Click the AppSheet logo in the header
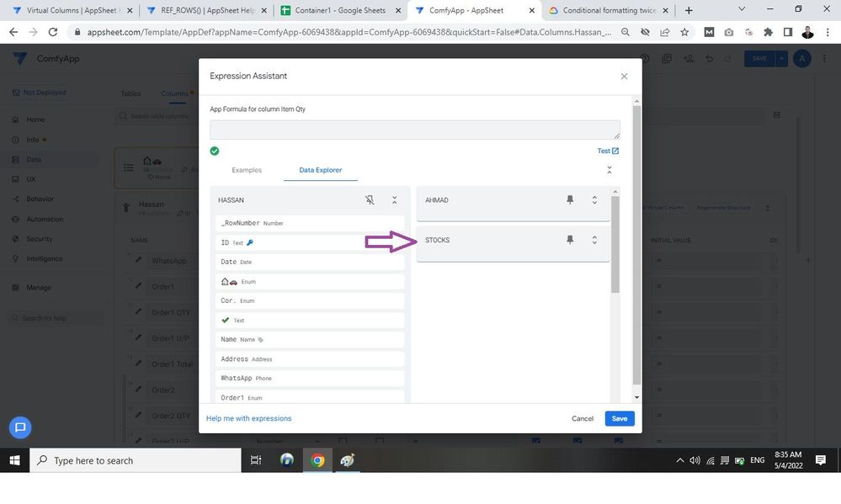The width and height of the screenshot is (841, 504). click(x=19, y=58)
